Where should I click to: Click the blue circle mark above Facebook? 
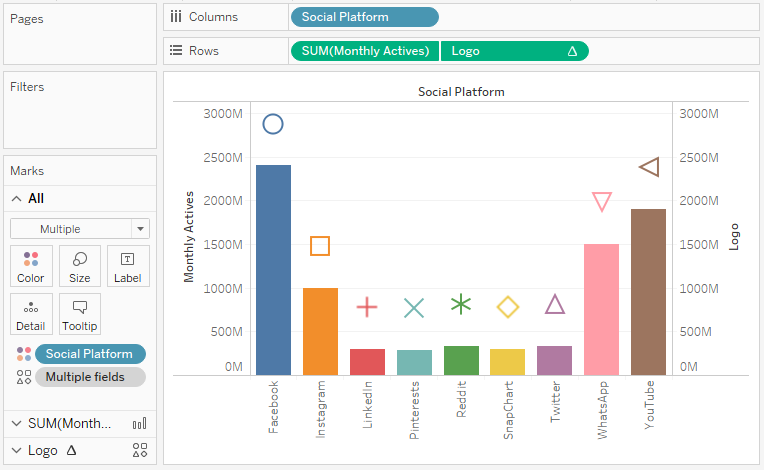point(273,124)
